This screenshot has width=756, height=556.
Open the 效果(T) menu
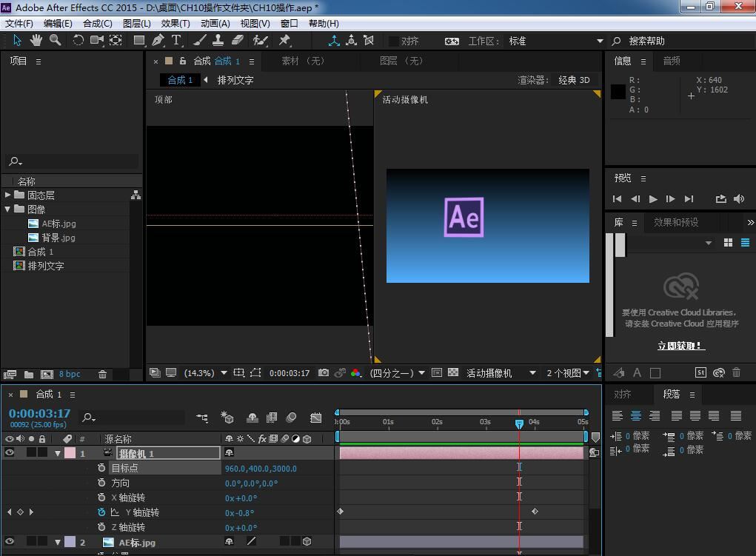[175, 24]
